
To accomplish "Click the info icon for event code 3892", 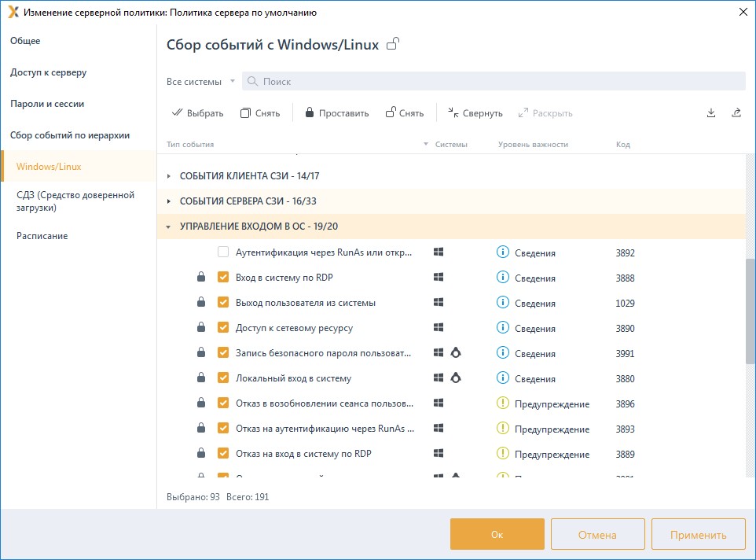I will coord(503,252).
